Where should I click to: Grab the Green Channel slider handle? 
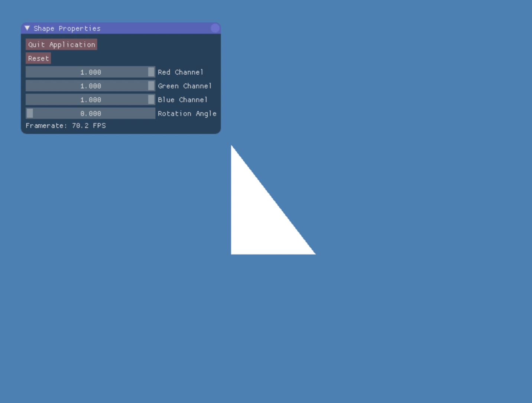151,86
